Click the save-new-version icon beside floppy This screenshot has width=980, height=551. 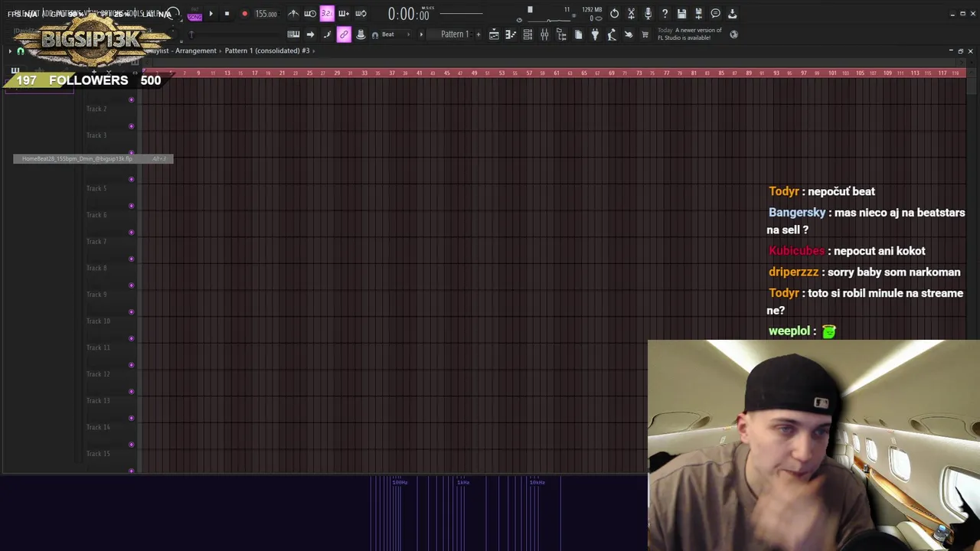698,14
